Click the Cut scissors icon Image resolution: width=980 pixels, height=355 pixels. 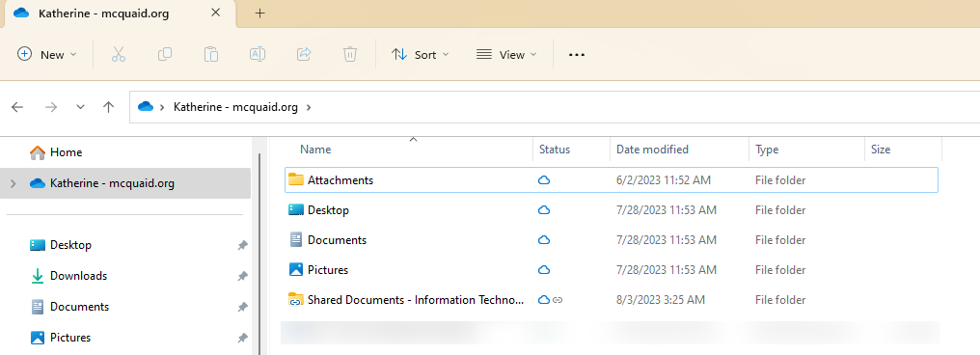(x=119, y=54)
